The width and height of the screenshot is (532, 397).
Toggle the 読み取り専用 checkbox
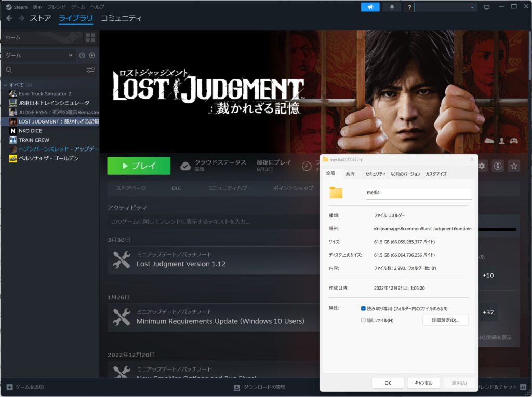[x=363, y=308]
